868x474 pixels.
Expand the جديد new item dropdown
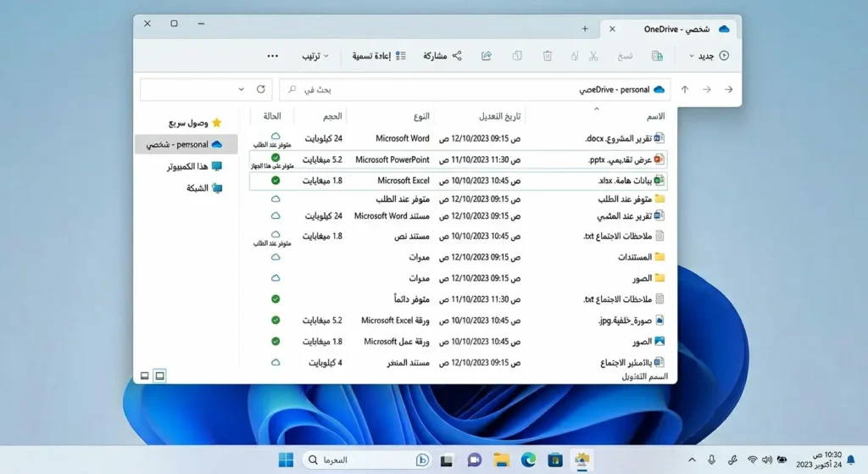point(709,56)
